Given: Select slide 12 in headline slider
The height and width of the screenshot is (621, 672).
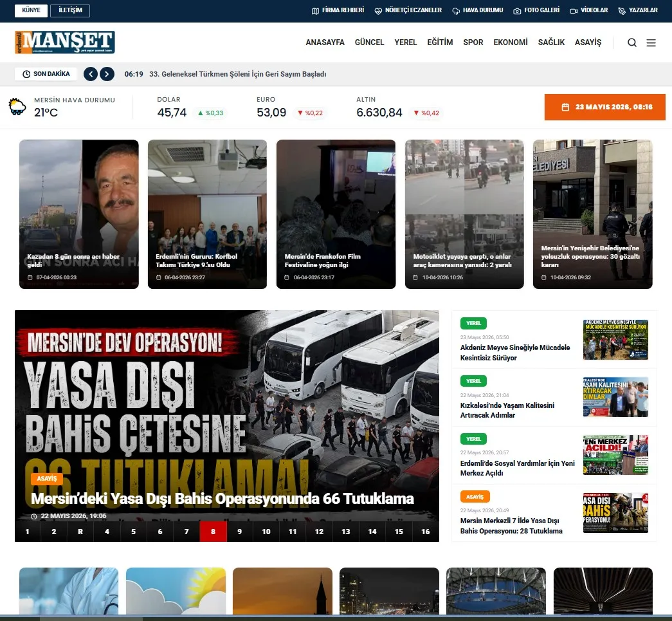Looking at the screenshot, I should 320,532.
